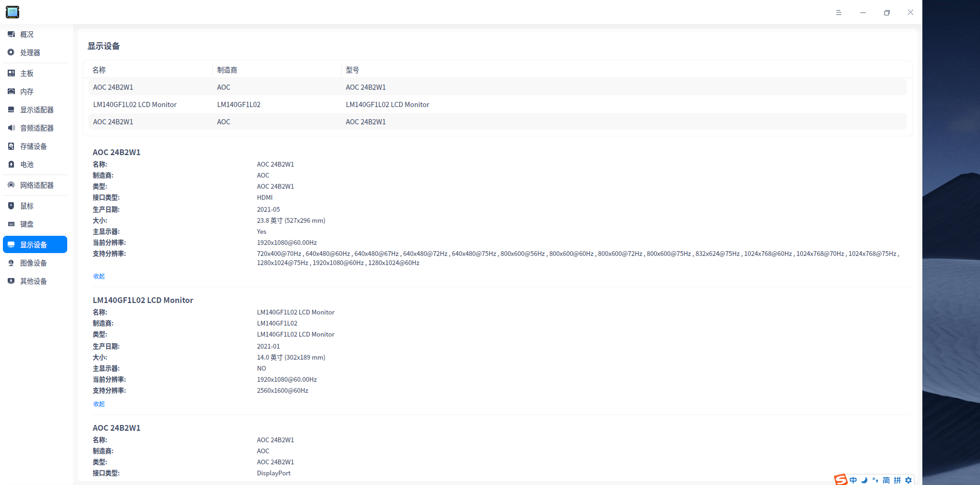
Task: Click the 接口类型: label above 生产日期
Action: tap(106, 197)
